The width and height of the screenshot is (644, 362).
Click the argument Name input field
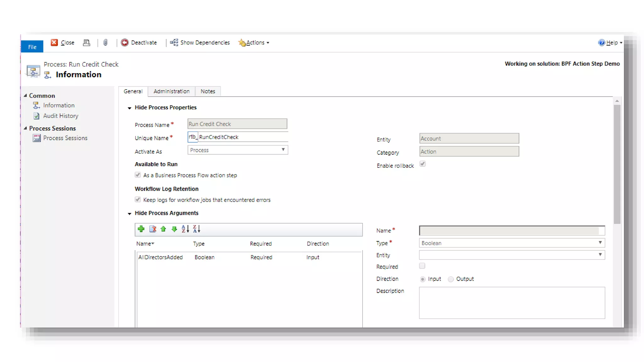point(511,231)
